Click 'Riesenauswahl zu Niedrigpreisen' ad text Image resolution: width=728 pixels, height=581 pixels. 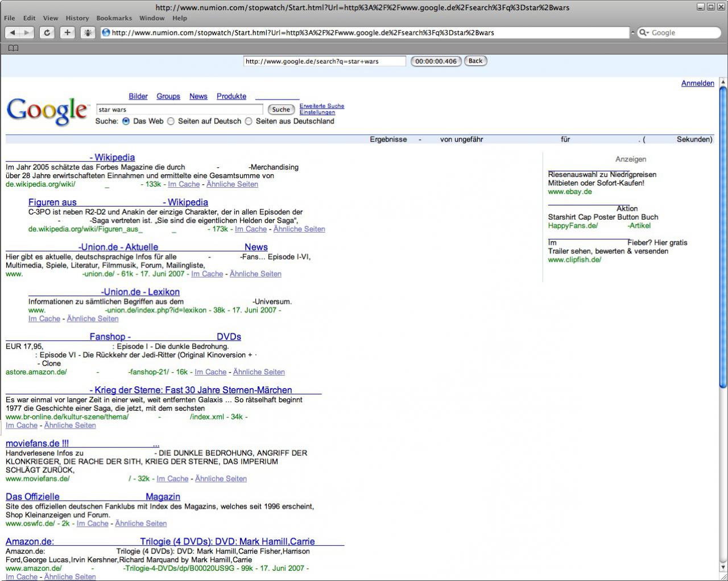(602, 175)
